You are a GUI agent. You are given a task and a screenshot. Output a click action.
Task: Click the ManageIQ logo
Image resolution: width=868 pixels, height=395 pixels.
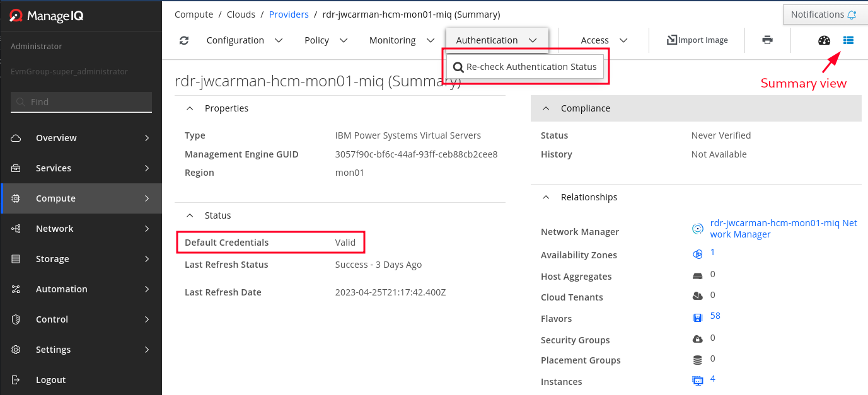pyautogui.click(x=45, y=14)
